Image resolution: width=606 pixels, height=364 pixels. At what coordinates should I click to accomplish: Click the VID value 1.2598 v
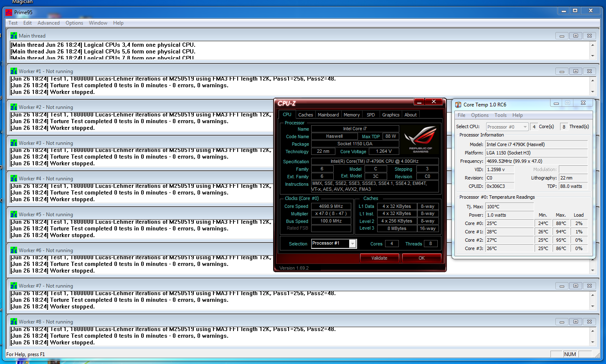[x=500, y=169]
